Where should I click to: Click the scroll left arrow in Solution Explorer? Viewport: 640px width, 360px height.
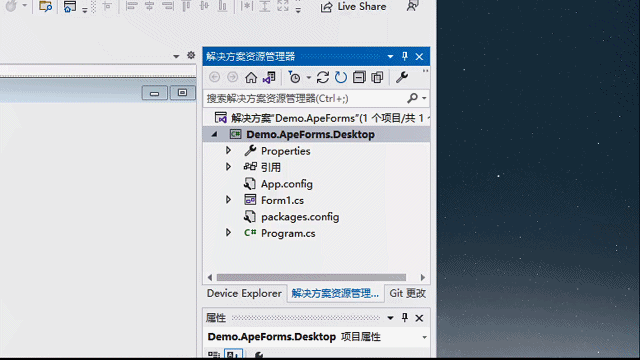pyautogui.click(x=210, y=278)
